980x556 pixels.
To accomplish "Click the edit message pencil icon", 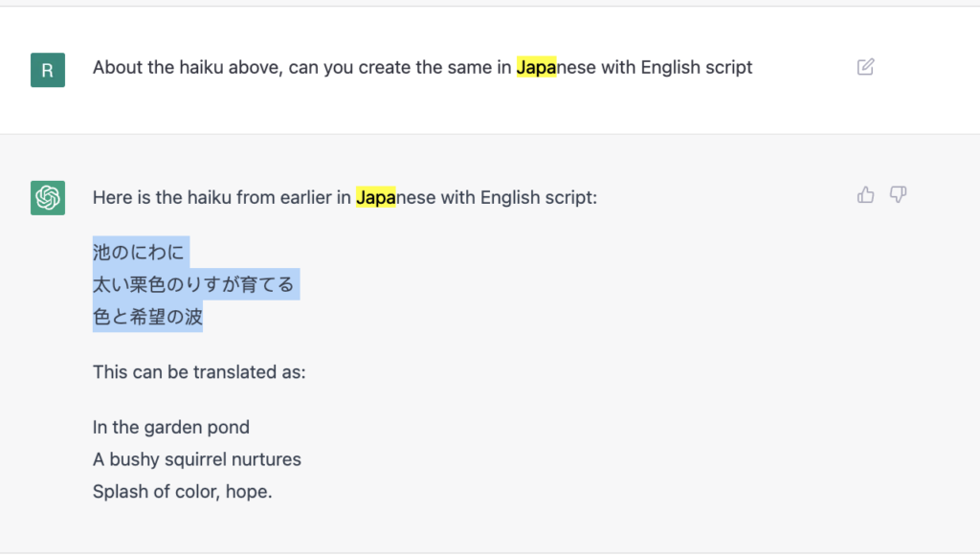I will coord(865,67).
